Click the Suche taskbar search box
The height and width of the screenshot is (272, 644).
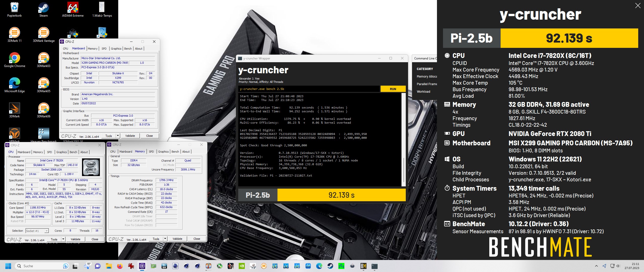[x=42, y=266]
